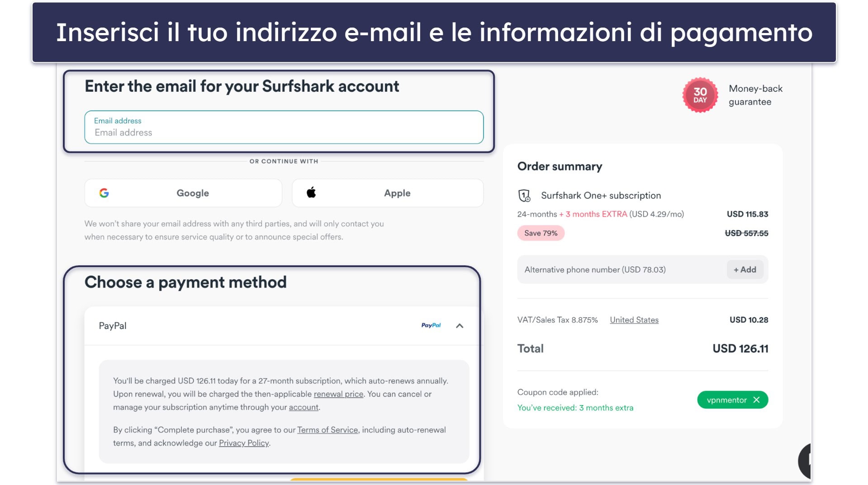
Task: Collapse the PayPal payment section chevron
Action: tap(460, 326)
